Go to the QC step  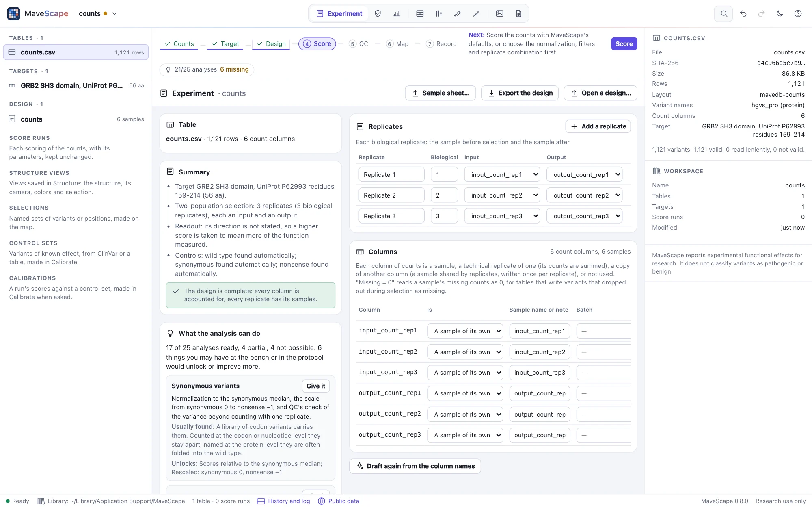[x=359, y=44]
